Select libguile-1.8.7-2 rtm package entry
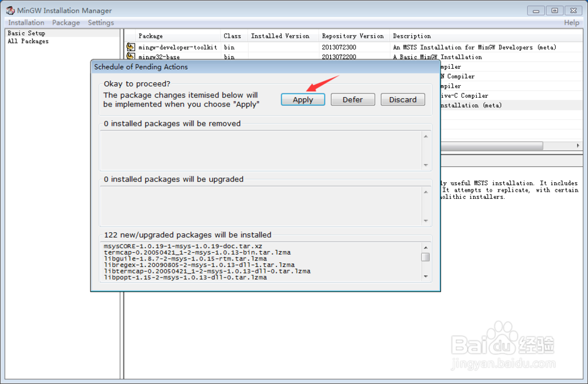588x384 pixels. tap(185, 259)
